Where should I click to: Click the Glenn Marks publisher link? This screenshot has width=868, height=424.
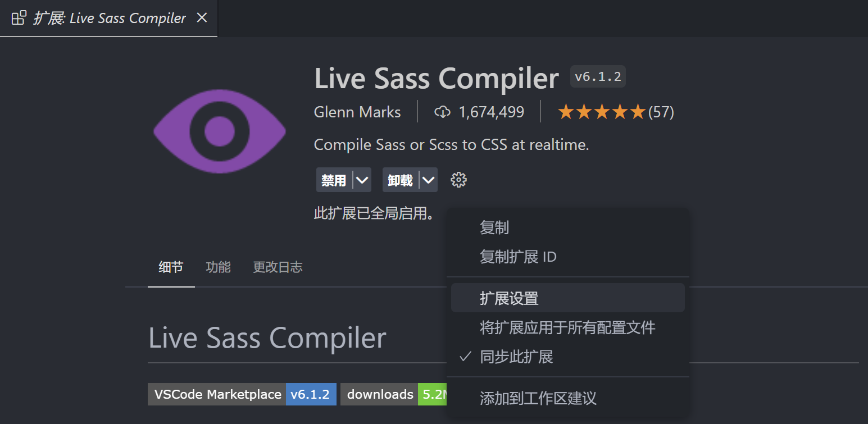tap(357, 112)
